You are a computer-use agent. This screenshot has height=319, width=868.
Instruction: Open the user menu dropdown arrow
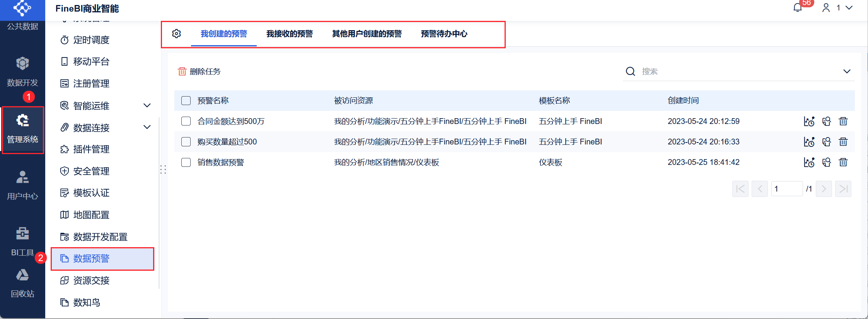point(849,8)
